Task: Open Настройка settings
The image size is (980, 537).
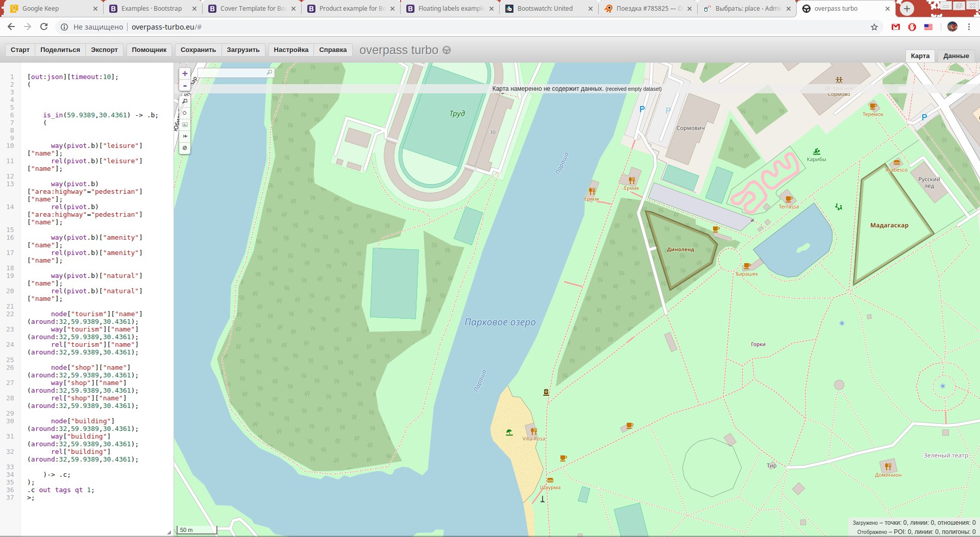Action: pyautogui.click(x=291, y=49)
